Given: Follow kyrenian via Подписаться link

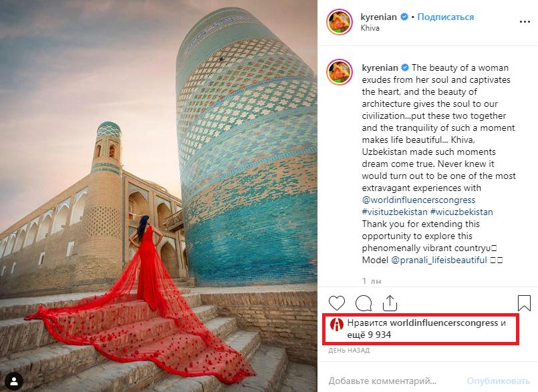Looking at the screenshot, I should tap(445, 17).
